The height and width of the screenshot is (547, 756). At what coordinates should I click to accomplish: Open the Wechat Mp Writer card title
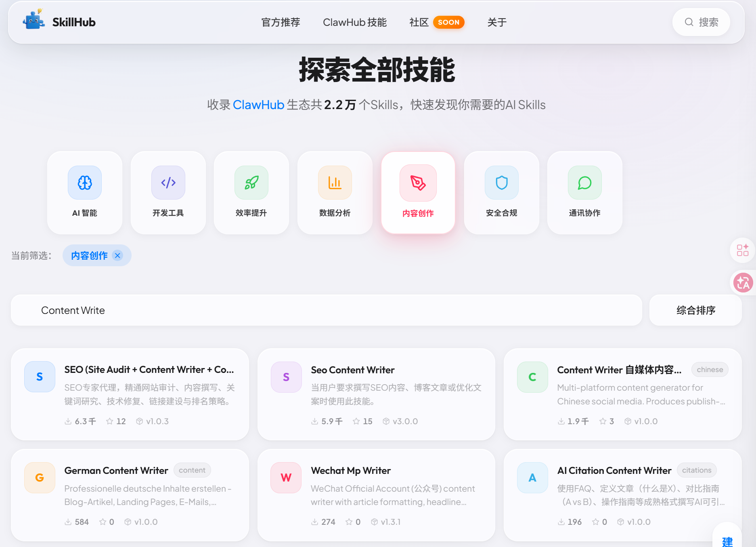pyautogui.click(x=351, y=471)
